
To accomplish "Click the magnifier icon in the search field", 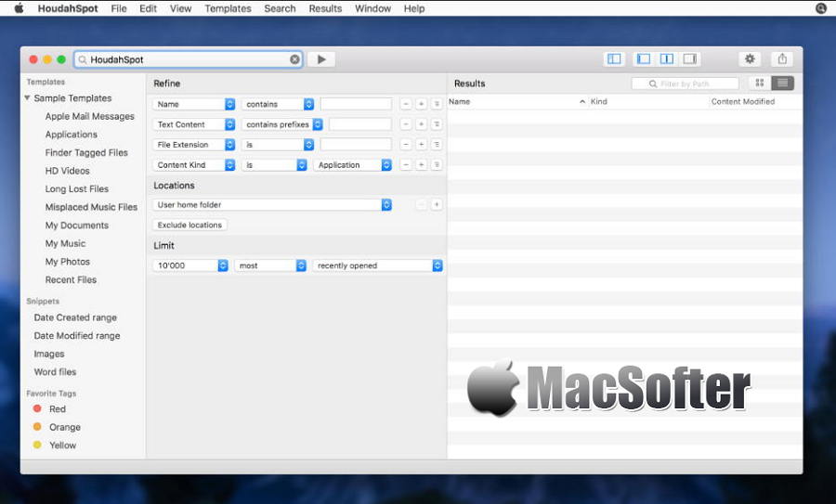I will tap(82, 59).
